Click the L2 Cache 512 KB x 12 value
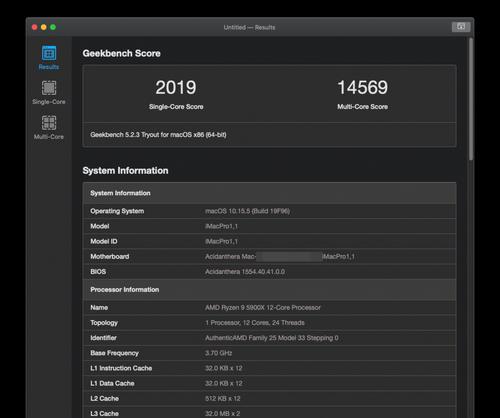This screenshot has height=418, width=500. pyautogui.click(x=223, y=399)
